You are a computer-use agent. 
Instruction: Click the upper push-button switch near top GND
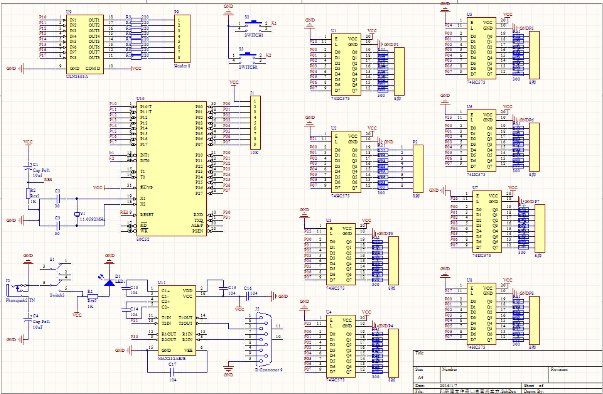[251, 25]
